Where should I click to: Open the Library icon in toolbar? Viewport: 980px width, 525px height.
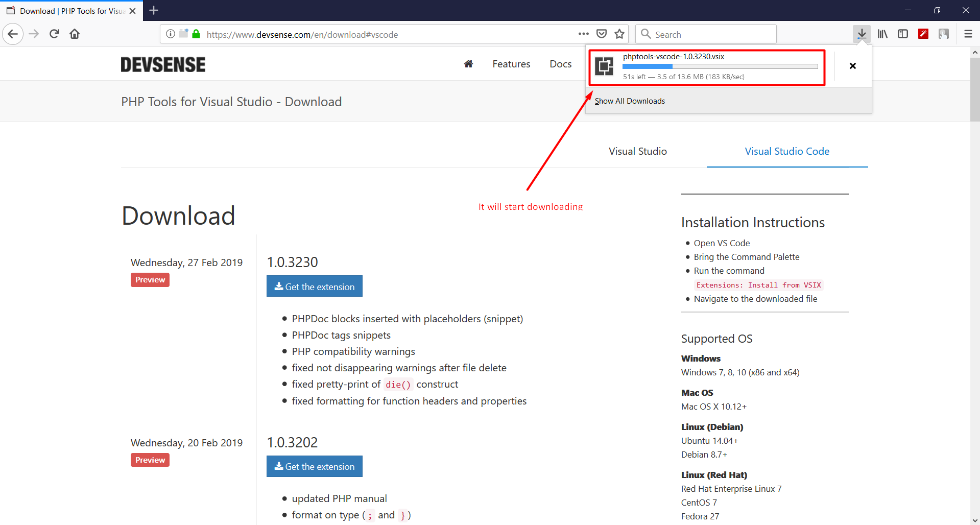pos(882,34)
